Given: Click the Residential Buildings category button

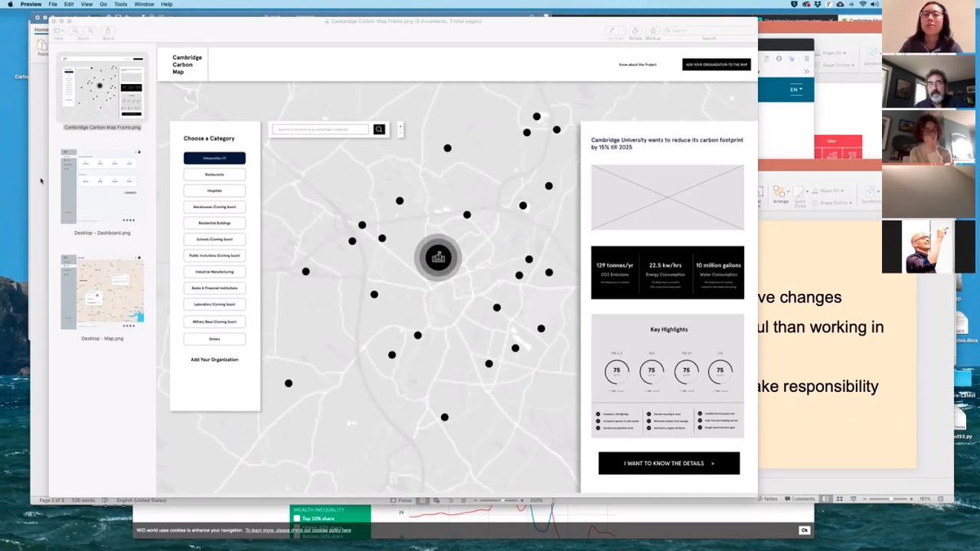Looking at the screenshot, I should [x=215, y=223].
